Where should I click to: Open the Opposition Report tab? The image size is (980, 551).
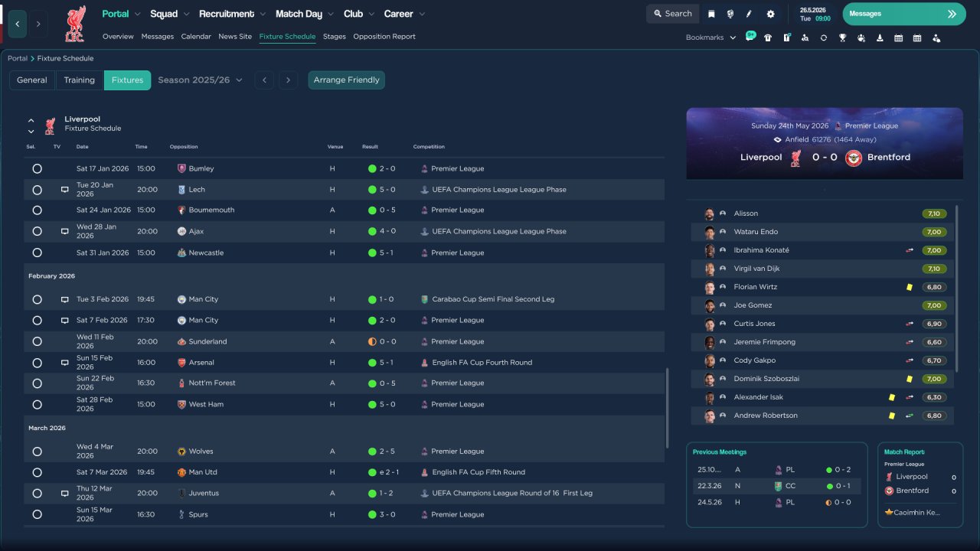[x=384, y=37]
